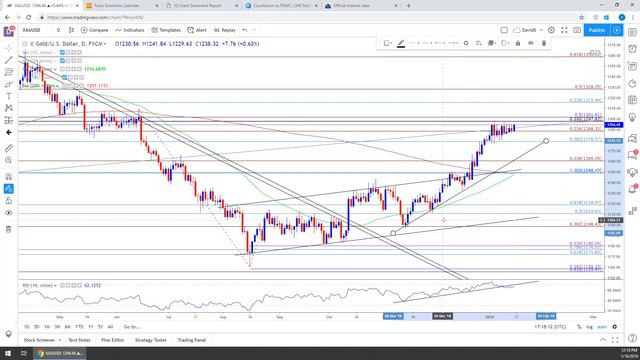Screen dimensions: 640x360
Task: Hide all drawings using left toolbar eye
Action: [x=9, y=213]
